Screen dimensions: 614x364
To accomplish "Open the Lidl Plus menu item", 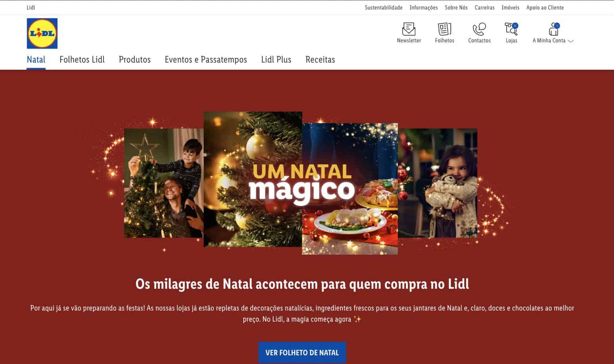I will 276,59.
